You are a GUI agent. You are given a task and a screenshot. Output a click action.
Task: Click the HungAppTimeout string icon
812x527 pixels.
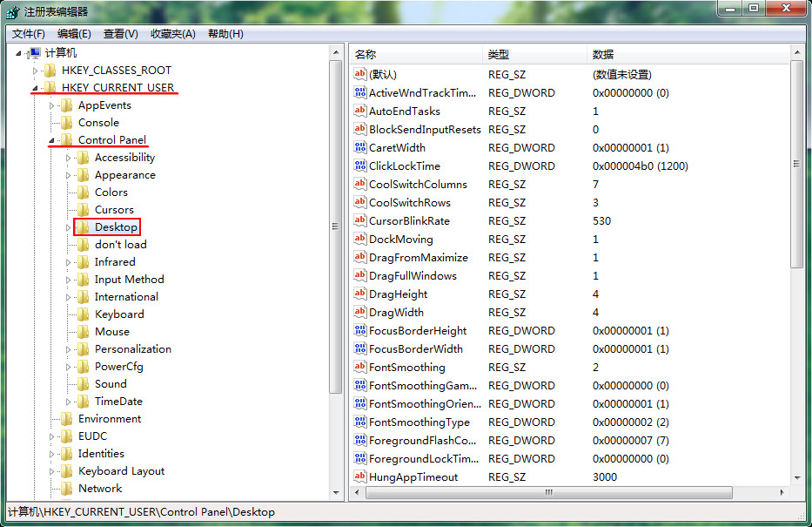coord(360,476)
